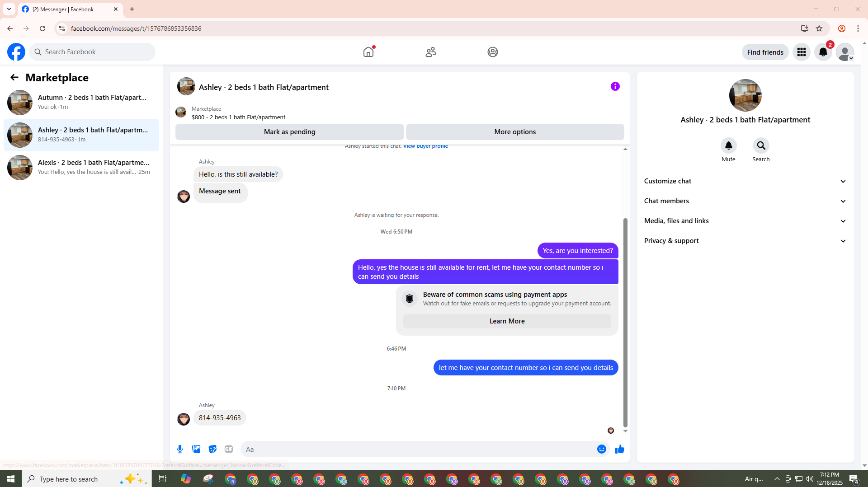Open More options for the listing
Image resolution: width=868 pixels, height=487 pixels.
515,132
